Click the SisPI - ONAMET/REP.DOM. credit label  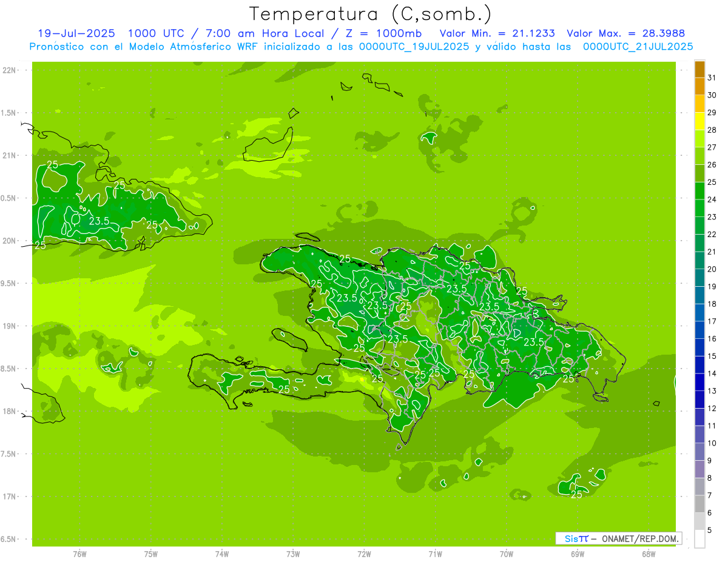619,538
